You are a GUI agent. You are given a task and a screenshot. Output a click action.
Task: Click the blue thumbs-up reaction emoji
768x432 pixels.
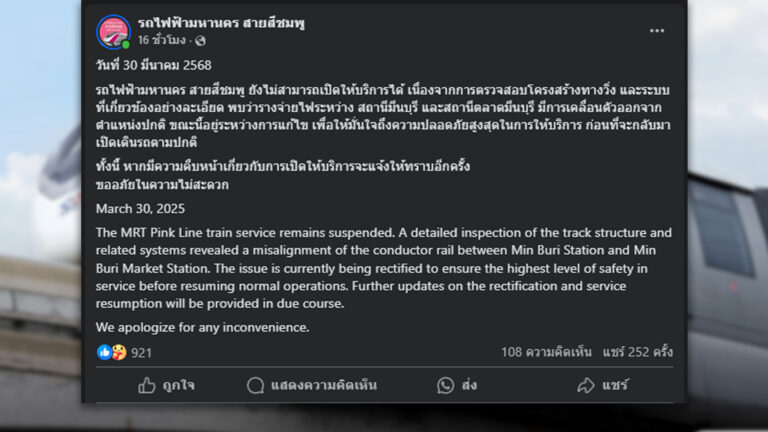104,352
